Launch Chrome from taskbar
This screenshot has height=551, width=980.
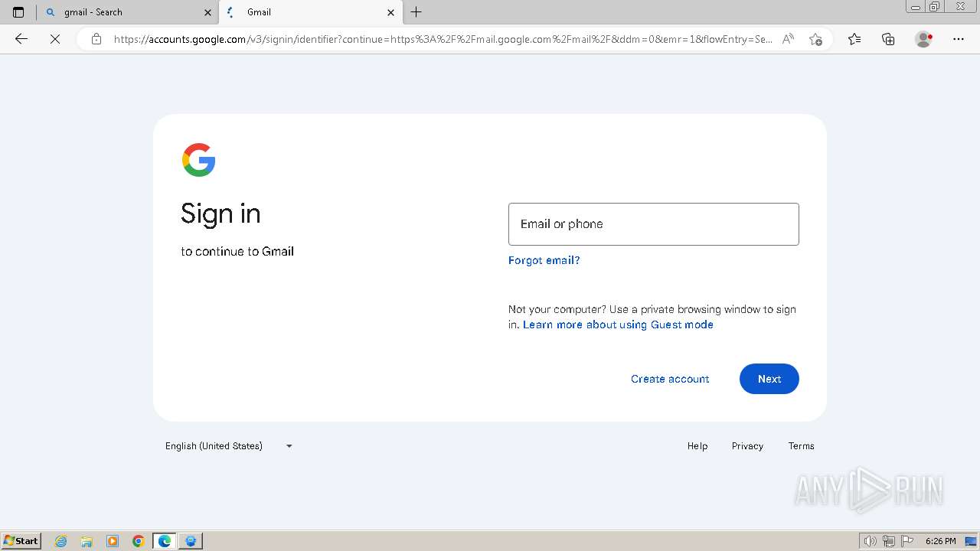point(139,541)
